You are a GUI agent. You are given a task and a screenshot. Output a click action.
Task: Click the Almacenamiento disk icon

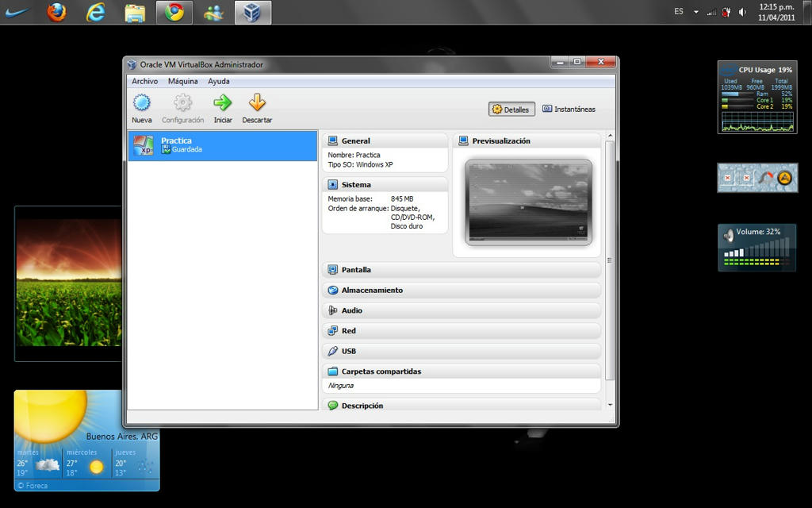coord(332,291)
